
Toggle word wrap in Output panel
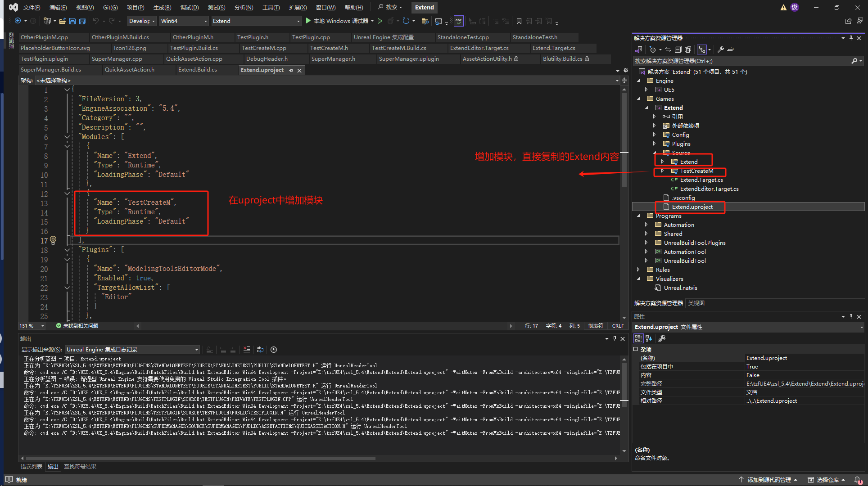(260, 350)
